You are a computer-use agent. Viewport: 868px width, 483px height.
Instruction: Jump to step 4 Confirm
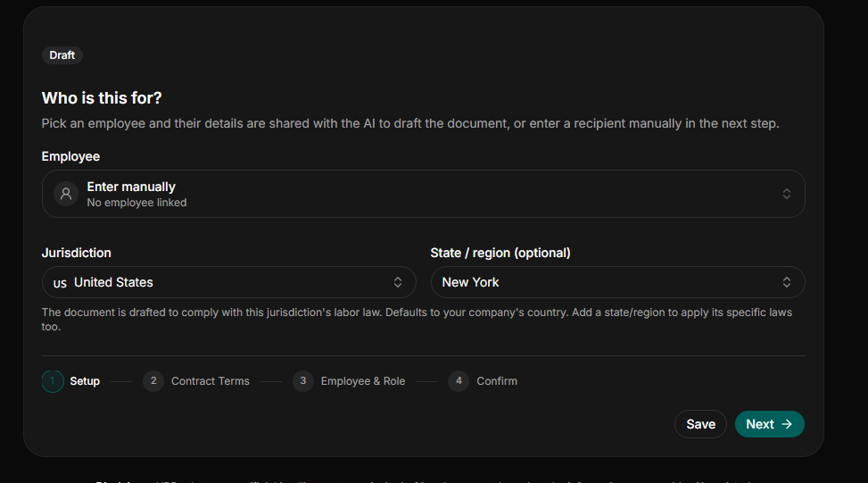click(483, 381)
